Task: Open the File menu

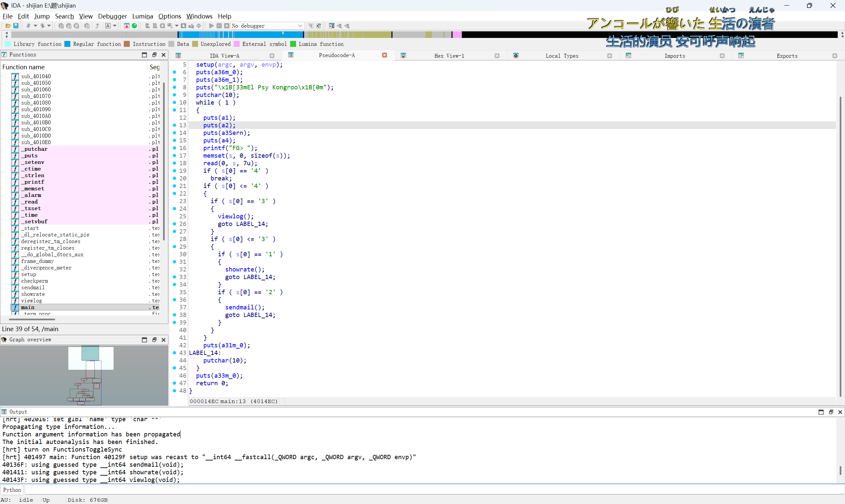Action: coord(8,16)
